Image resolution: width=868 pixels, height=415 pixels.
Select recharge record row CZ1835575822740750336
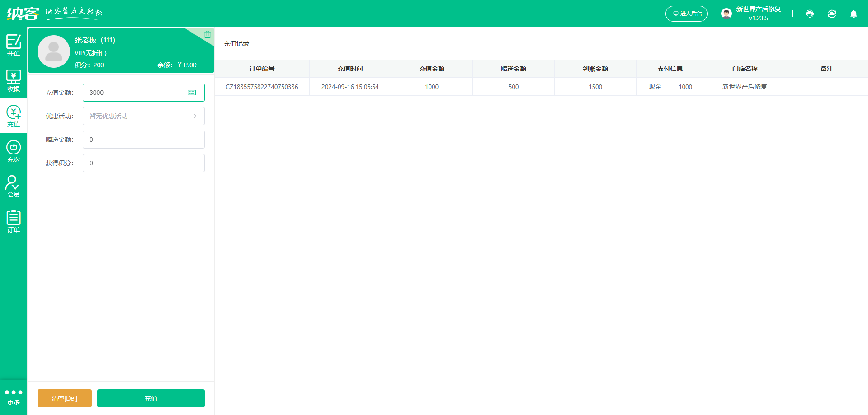point(262,87)
